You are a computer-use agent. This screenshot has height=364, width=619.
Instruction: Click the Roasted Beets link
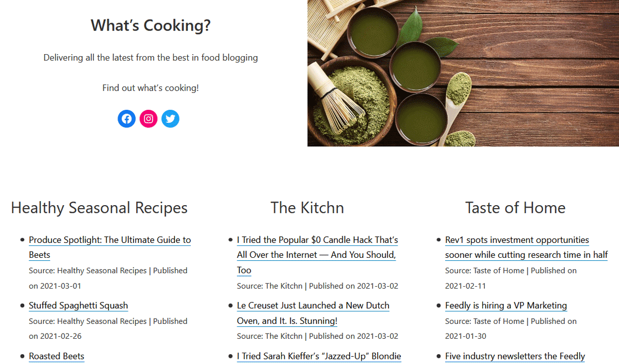56,356
